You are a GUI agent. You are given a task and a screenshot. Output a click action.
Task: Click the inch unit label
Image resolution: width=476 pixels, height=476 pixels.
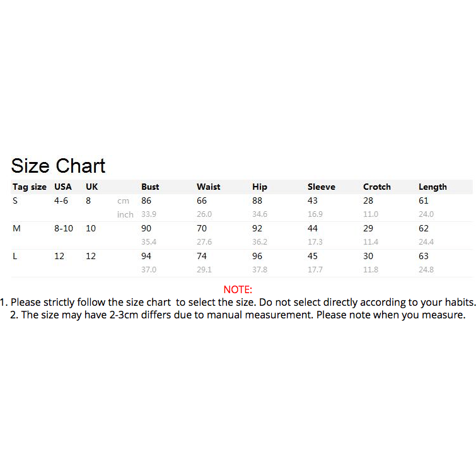point(125,214)
